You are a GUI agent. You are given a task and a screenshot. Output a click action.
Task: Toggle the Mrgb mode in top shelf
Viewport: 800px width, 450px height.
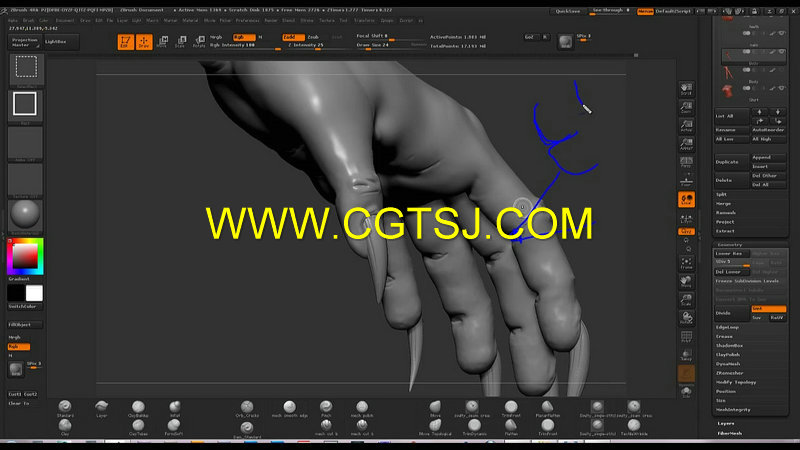point(216,37)
